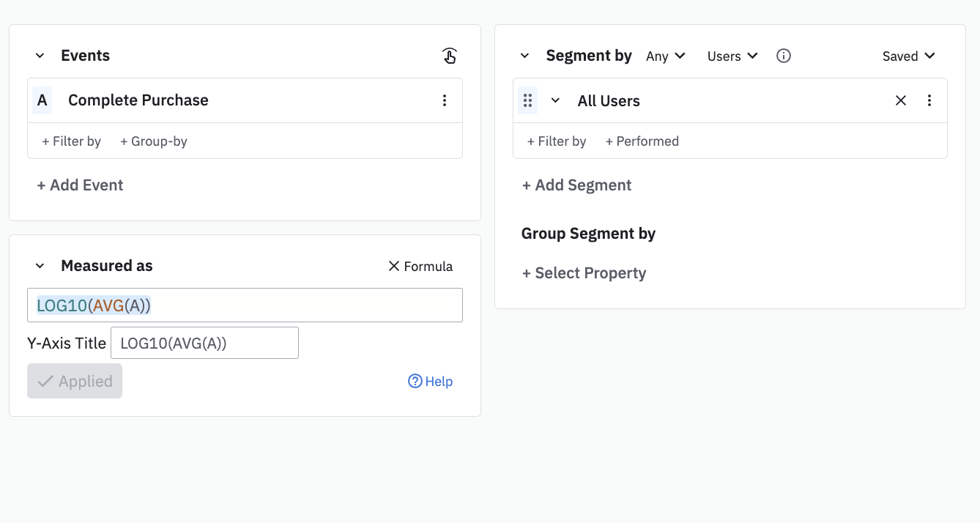Collapse the Events panel chevron
Image resolution: width=980 pixels, height=523 pixels.
[40, 56]
